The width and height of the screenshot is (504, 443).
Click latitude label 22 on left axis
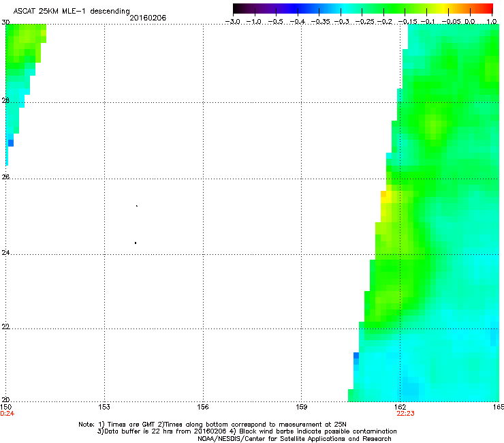tap(5, 326)
